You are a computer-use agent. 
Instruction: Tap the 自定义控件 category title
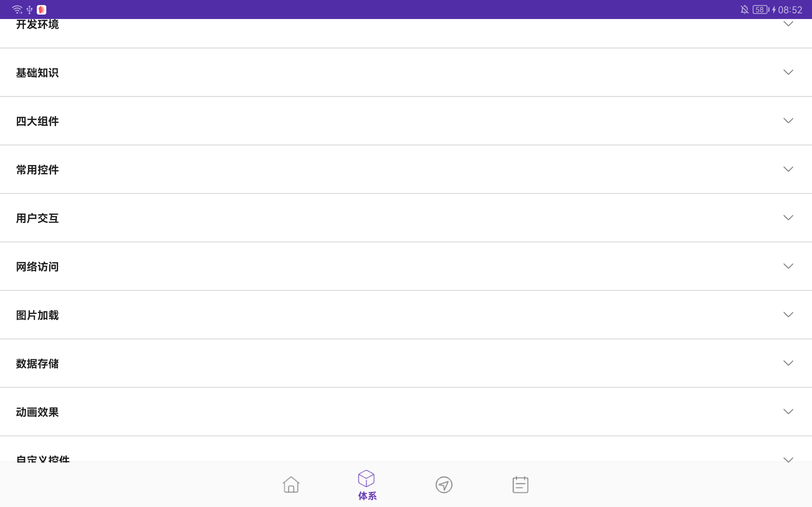tap(43, 458)
